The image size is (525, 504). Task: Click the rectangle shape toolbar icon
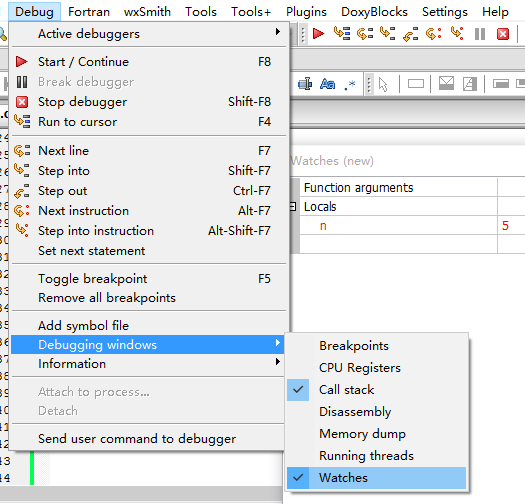416,84
